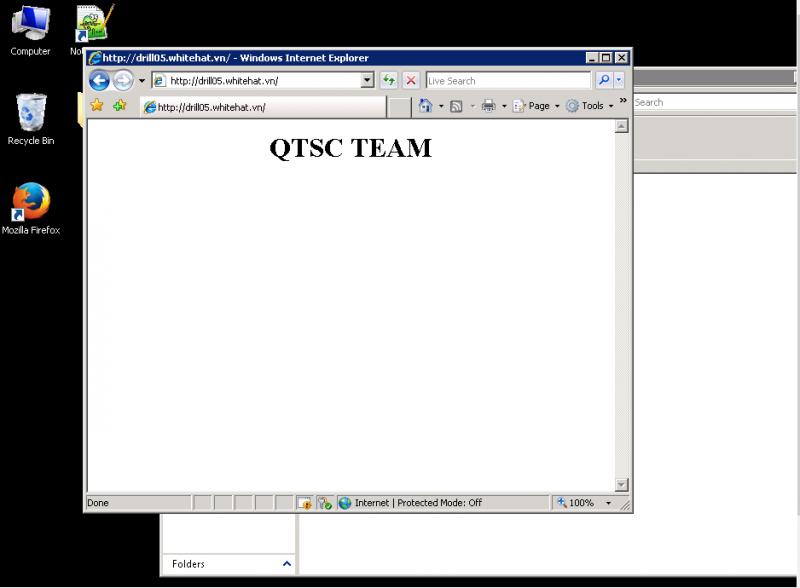Expand Folders pane in background Explorer window
800x588 pixels.
pyautogui.click(x=286, y=564)
